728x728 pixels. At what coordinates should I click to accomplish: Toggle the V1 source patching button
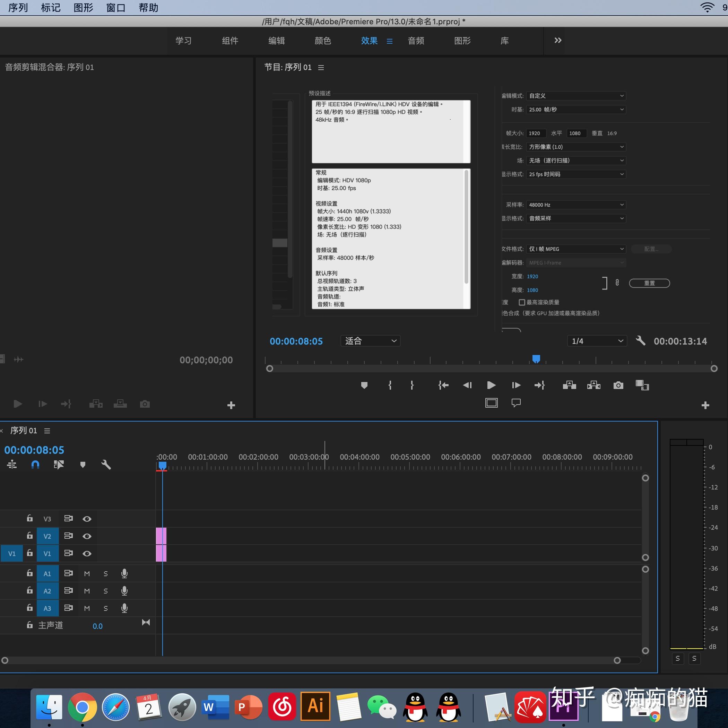pyautogui.click(x=12, y=554)
